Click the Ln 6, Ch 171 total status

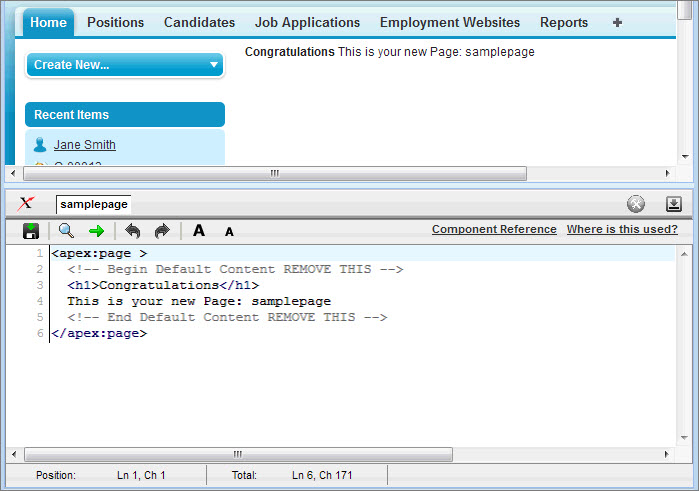click(322, 475)
